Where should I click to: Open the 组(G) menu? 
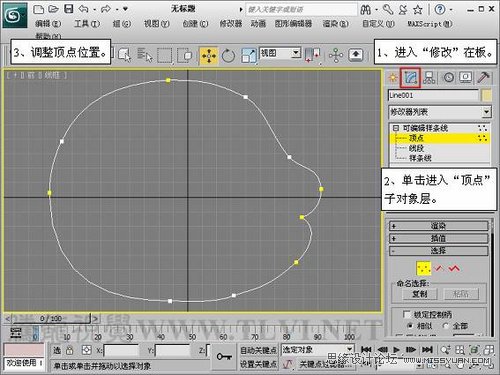pyautogui.click(x=122, y=24)
